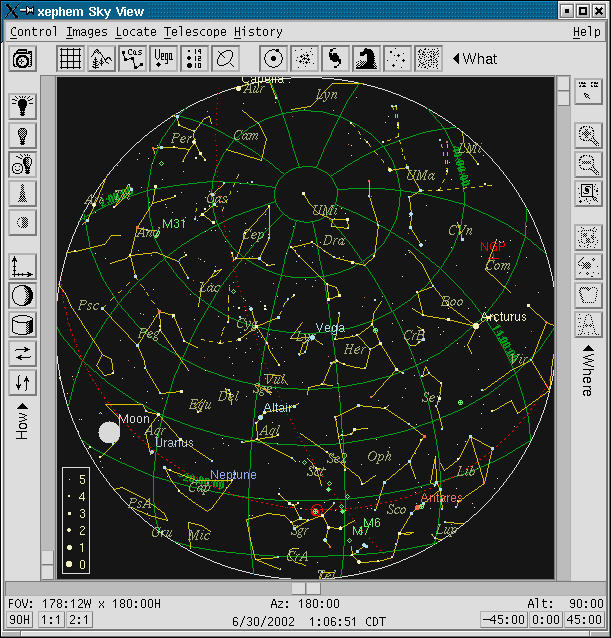
Task: Open the Telescope menu
Action: (195, 32)
